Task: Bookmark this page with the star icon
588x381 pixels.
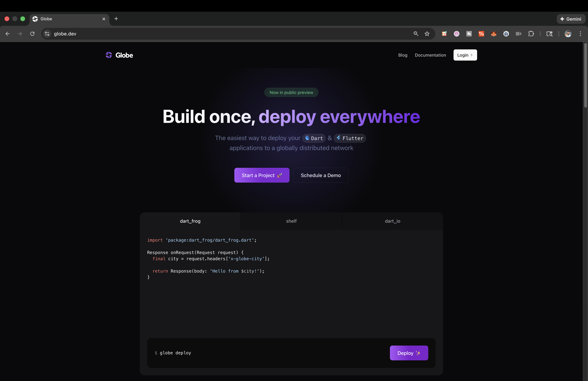Action: click(x=427, y=34)
